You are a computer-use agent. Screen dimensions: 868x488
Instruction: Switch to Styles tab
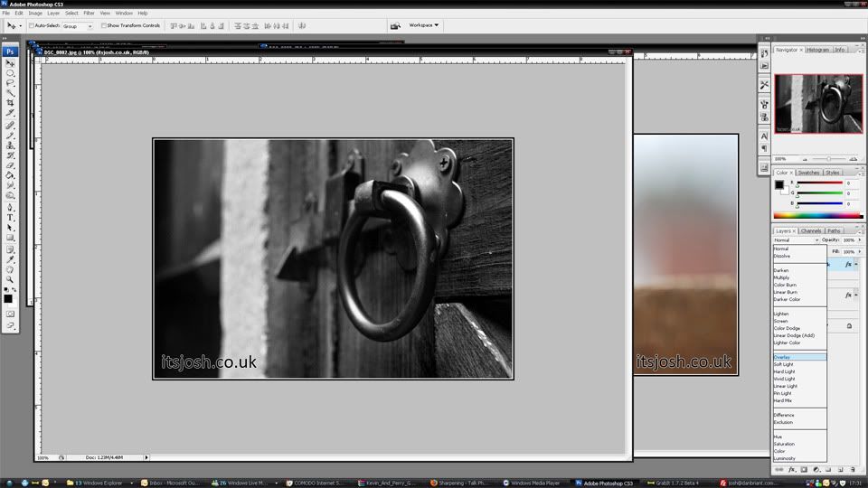pos(833,173)
